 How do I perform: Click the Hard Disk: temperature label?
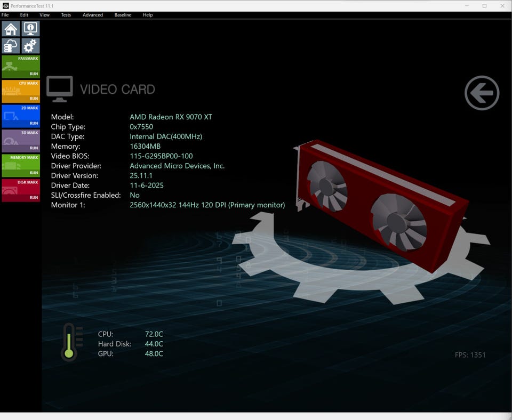coord(115,344)
